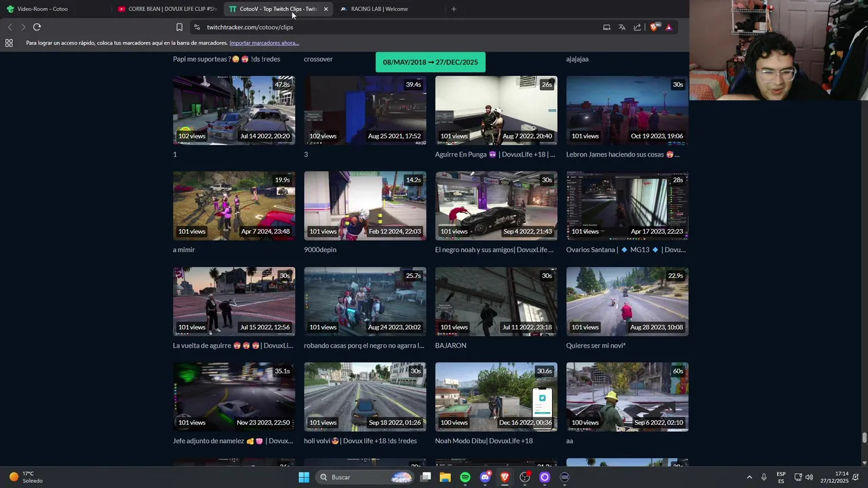Screen dimensions: 868x488
Task: Switch to CORRE BEAN DOVUX LIFE CLIP tab
Action: [167, 9]
